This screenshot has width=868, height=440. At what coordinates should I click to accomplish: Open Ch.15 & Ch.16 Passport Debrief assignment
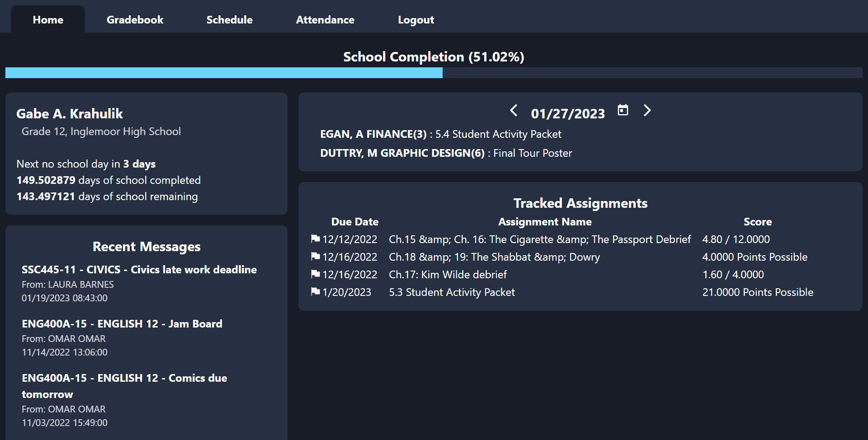[540, 239]
